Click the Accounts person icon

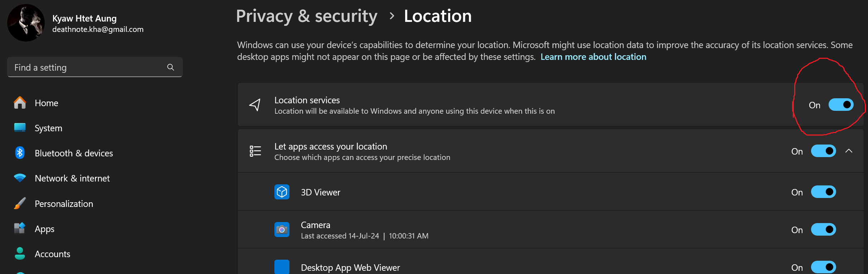click(20, 254)
